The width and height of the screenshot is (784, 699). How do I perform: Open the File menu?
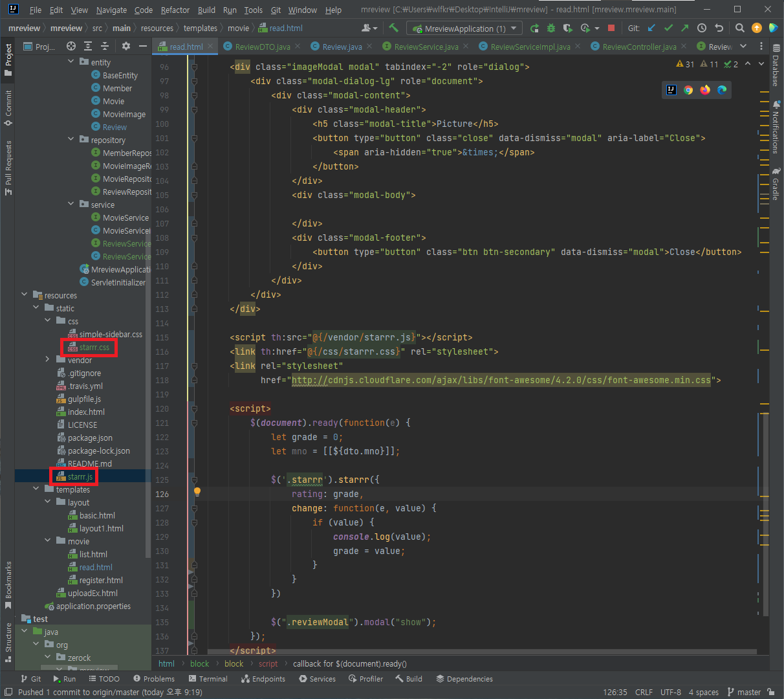click(x=36, y=10)
